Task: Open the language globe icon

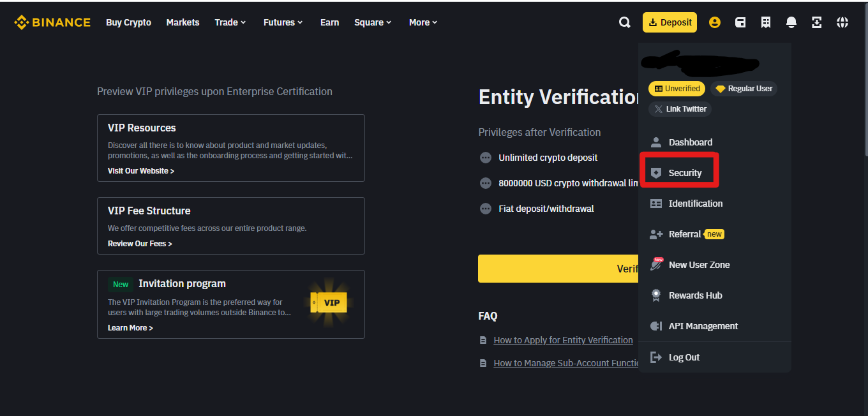Action: [x=842, y=22]
